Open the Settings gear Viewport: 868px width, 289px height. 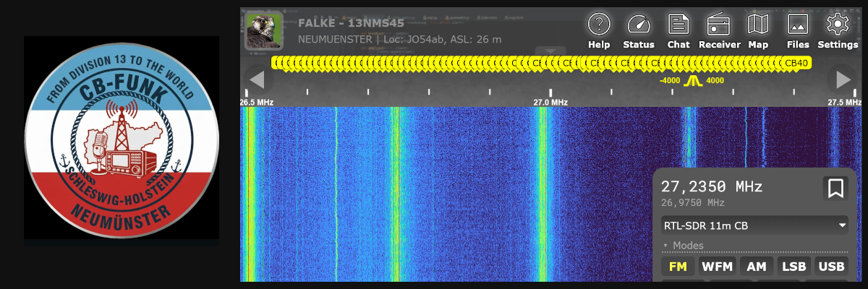[x=838, y=32]
